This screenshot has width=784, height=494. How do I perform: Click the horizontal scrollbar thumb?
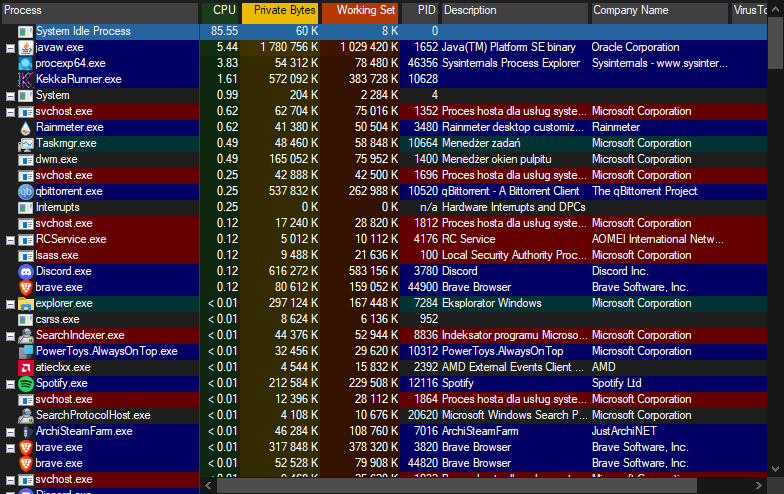tap(456, 486)
